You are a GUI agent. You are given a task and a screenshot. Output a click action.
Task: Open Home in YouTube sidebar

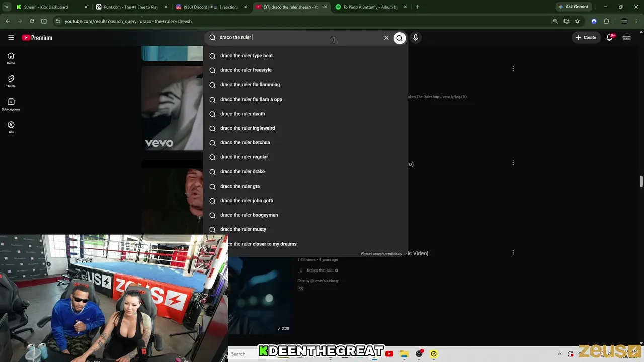[x=11, y=58]
